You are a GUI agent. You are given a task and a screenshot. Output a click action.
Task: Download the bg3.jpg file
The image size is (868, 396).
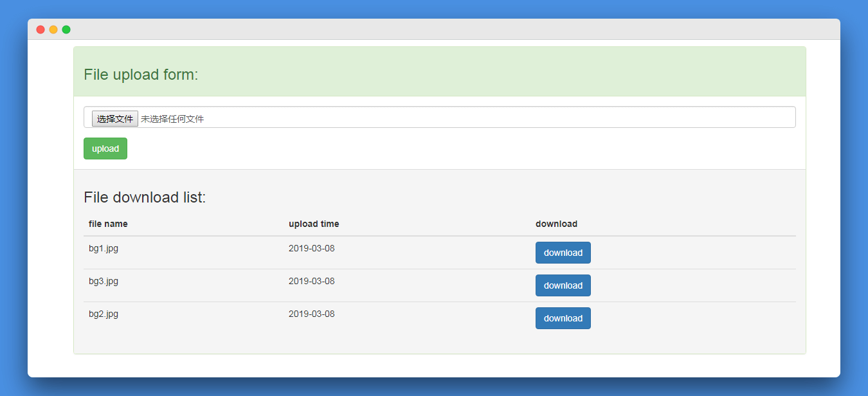coord(563,285)
